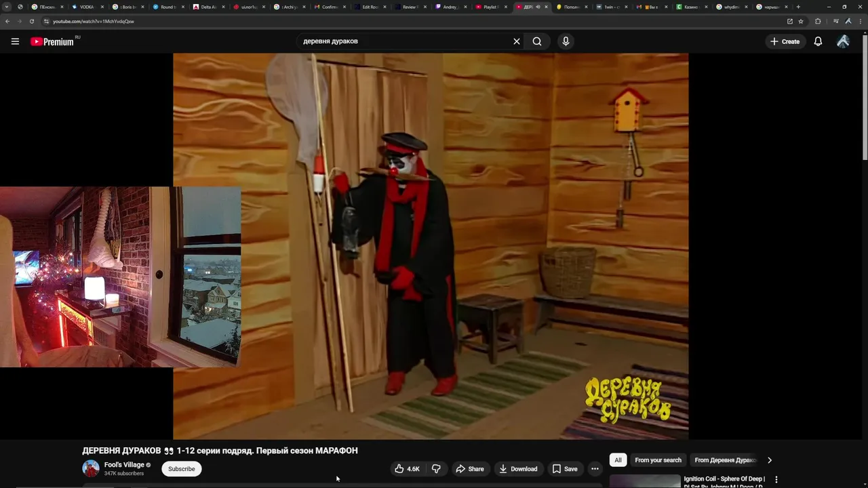Switch to the Round tab

tap(167, 7)
